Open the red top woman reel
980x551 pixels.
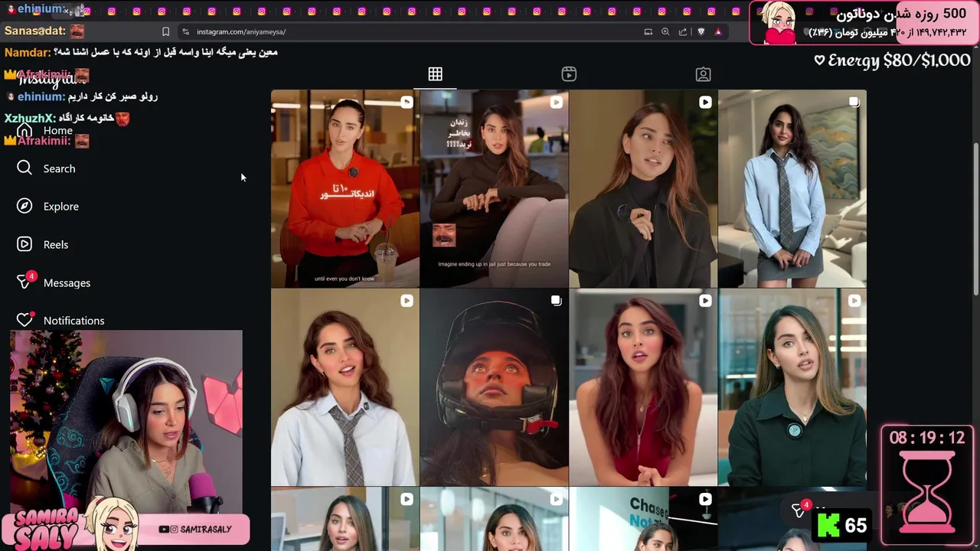pos(643,387)
